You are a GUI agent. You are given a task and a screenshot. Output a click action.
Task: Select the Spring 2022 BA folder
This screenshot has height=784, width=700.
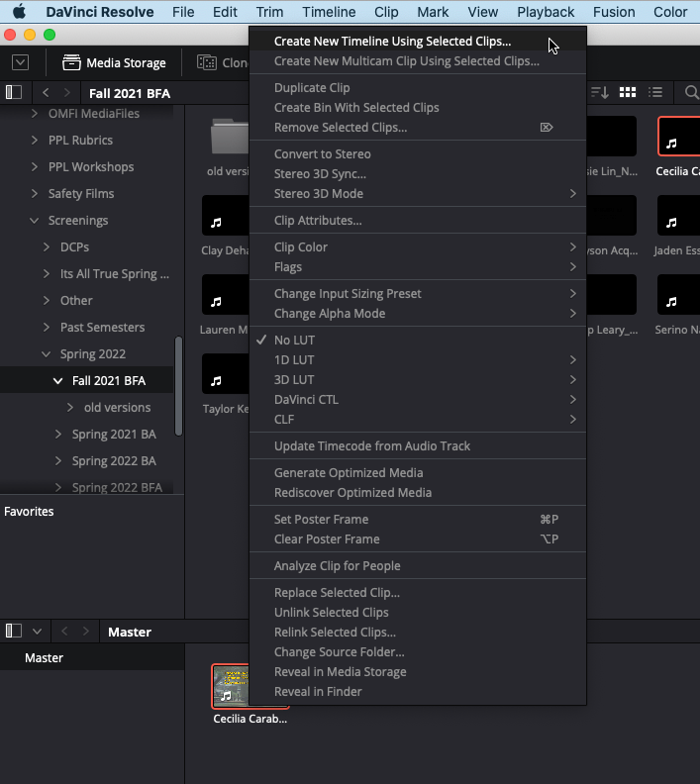tap(114, 461)
